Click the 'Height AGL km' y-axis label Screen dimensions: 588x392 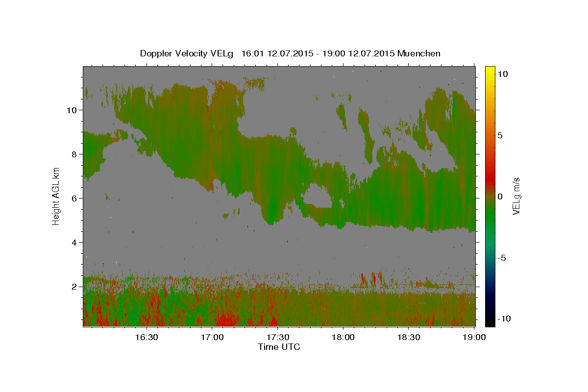(56, 196)
